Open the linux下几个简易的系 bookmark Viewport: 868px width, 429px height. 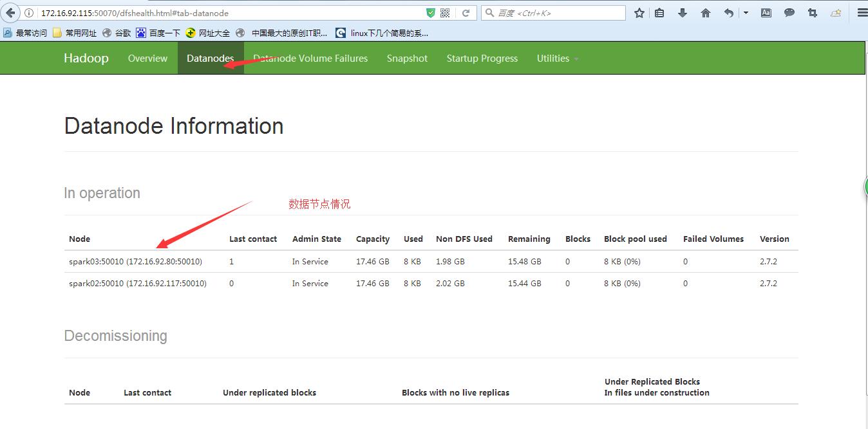coord(382,33)
